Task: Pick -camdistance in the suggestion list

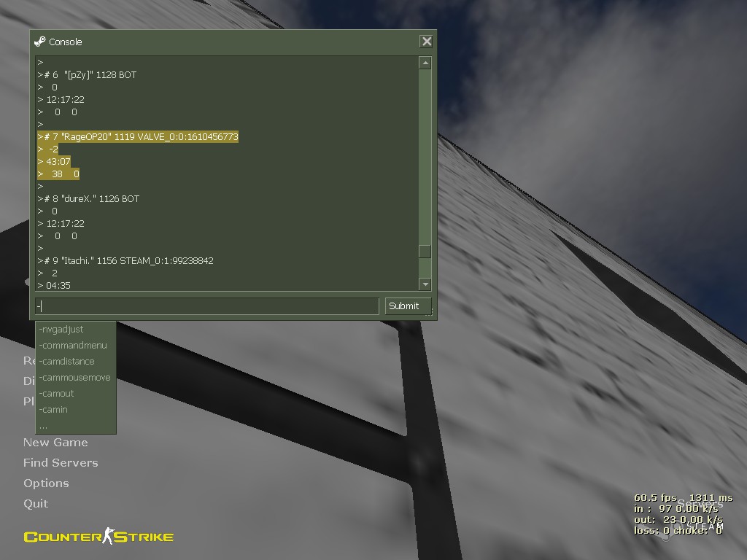Action: (66, 362)
